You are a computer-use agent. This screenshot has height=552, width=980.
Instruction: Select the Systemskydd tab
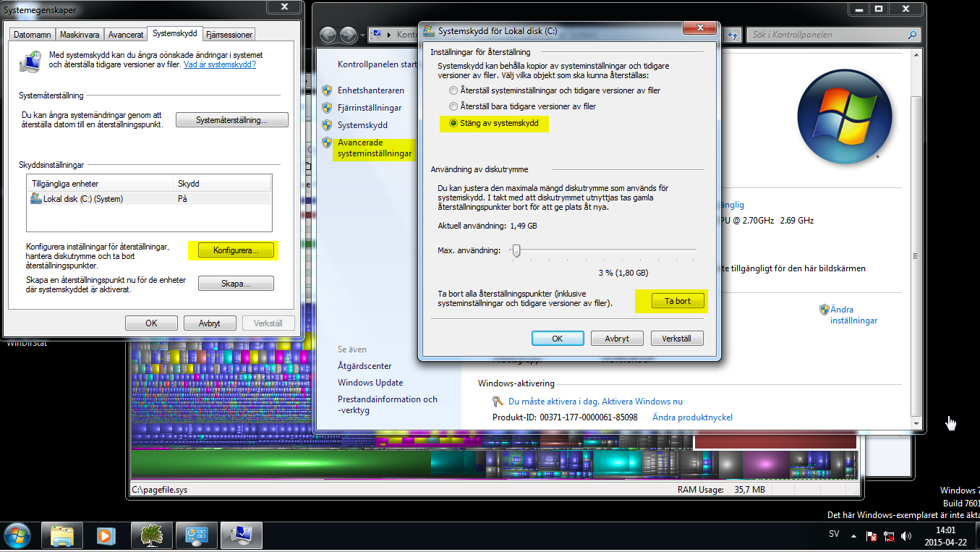click(174, 33)
